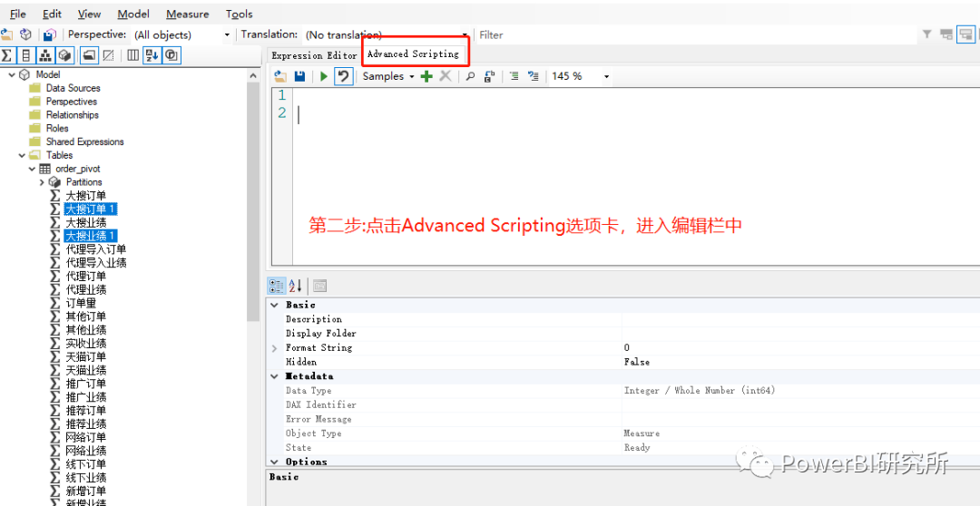Expand the Partitions node
The image size is (980, 506).
42,182
